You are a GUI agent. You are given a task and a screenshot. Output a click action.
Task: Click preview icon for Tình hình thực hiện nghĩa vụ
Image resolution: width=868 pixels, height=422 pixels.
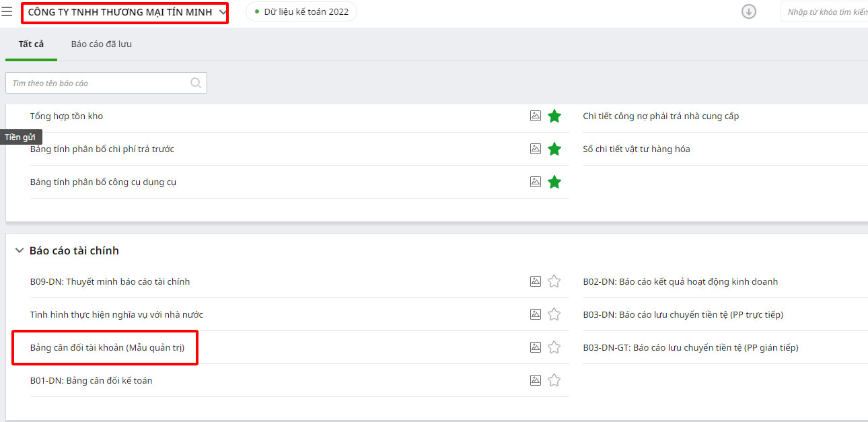(536, 314)
